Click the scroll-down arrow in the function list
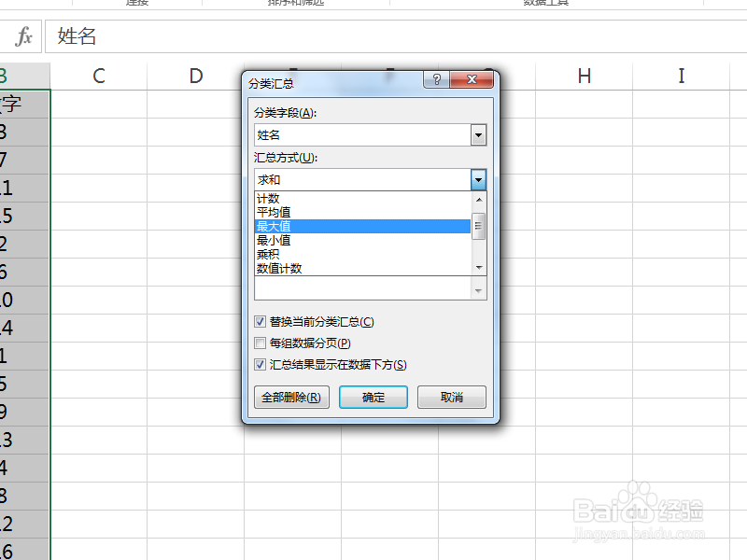This screenshot has height=560, width=747. [x=478, y=268]
